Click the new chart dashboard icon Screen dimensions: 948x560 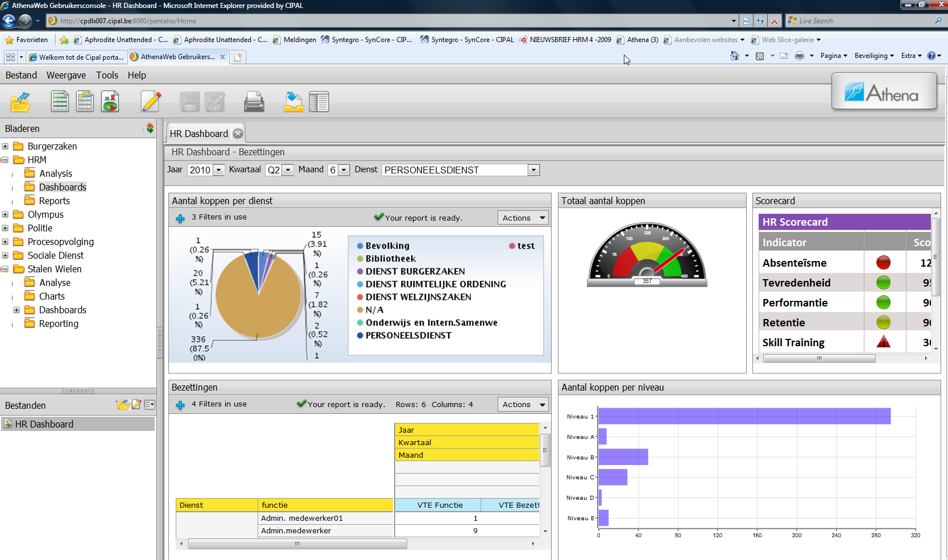click(x=110, y=102)
